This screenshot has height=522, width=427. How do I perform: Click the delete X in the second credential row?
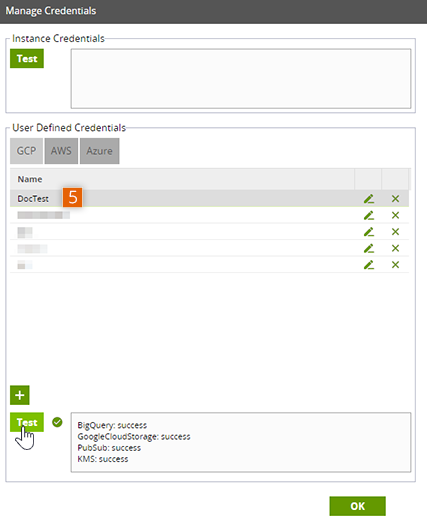pyautogui.click(x=395, y=215)
